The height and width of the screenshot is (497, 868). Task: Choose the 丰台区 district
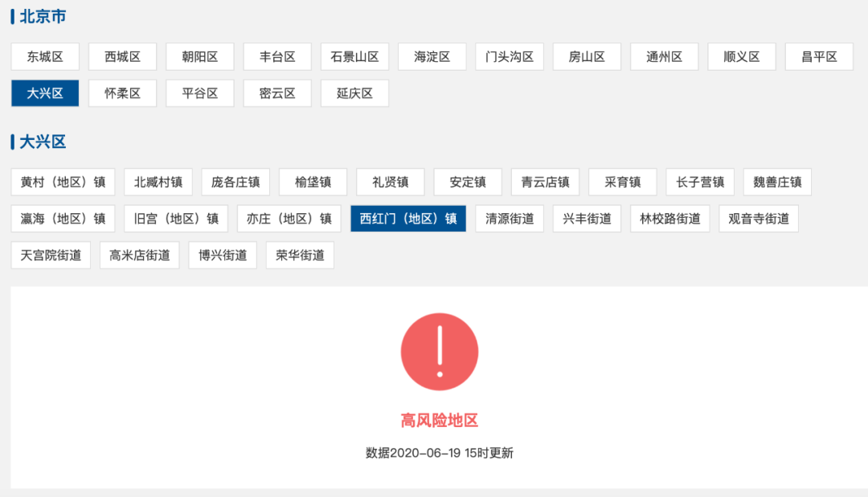click(277, 56)
